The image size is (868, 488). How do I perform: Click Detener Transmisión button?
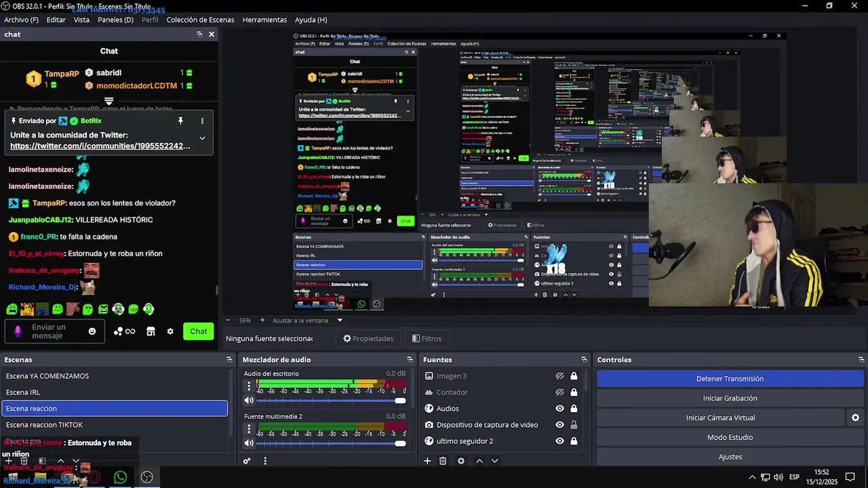point(730,379)
